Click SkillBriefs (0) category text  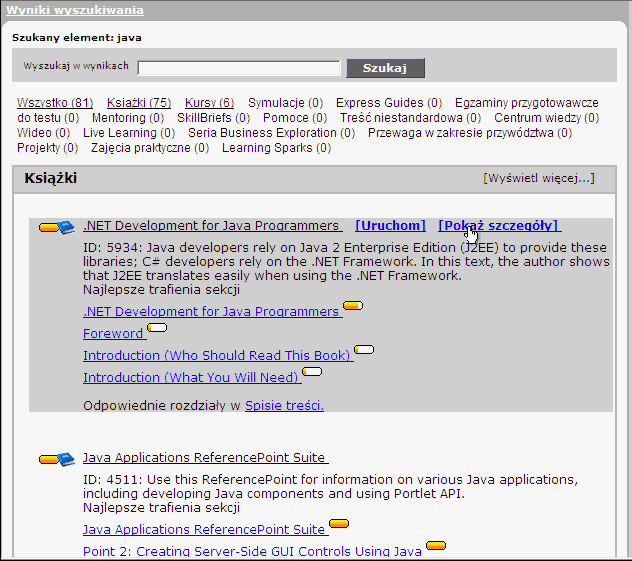click(214, 118)
